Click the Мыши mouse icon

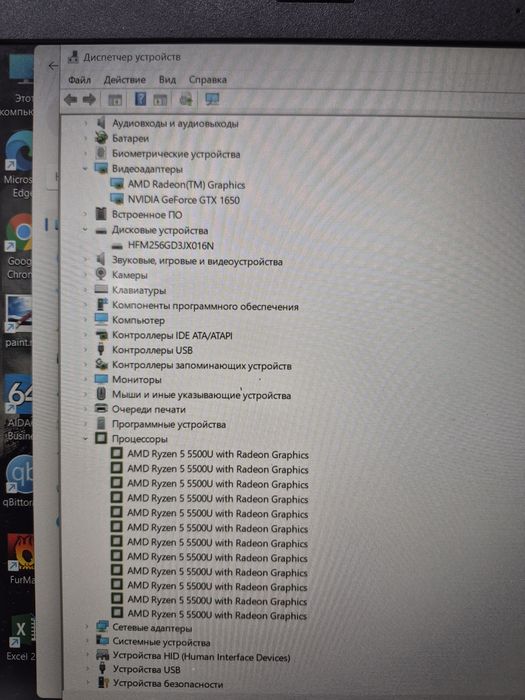pos(101,394)
